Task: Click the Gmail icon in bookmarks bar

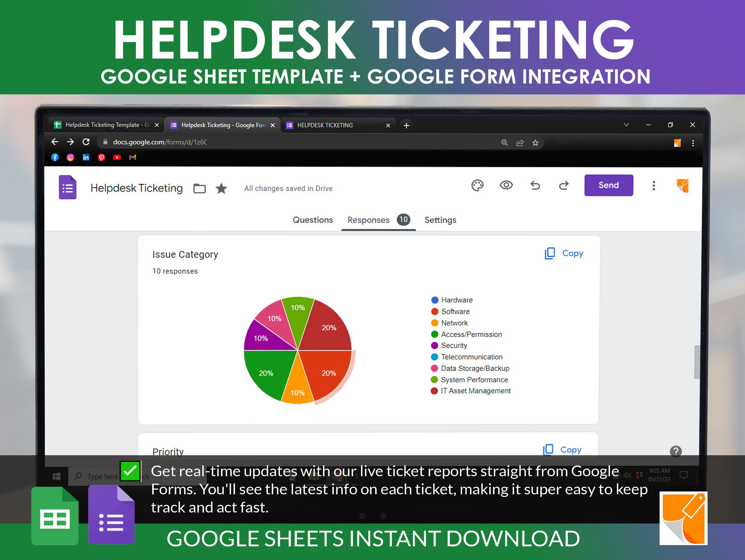Action: click(132, 157)
